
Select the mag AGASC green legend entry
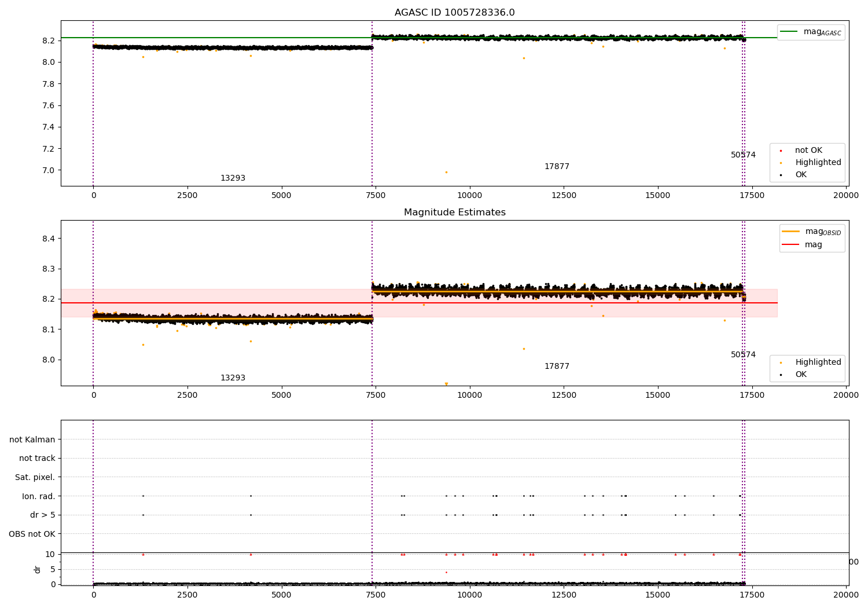tap(811, 32)
